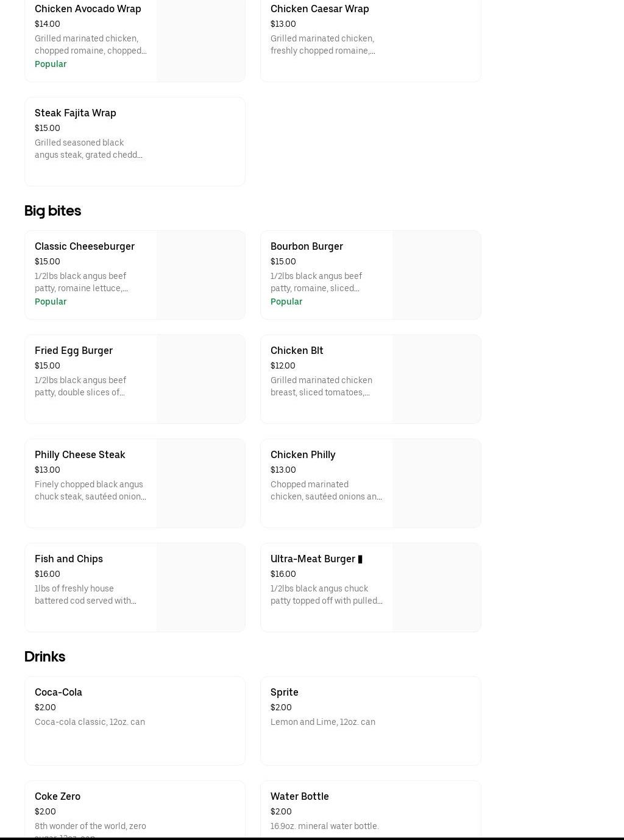Click the Big bites section heading
Screen dimensions: 624x840
[53, 211]
